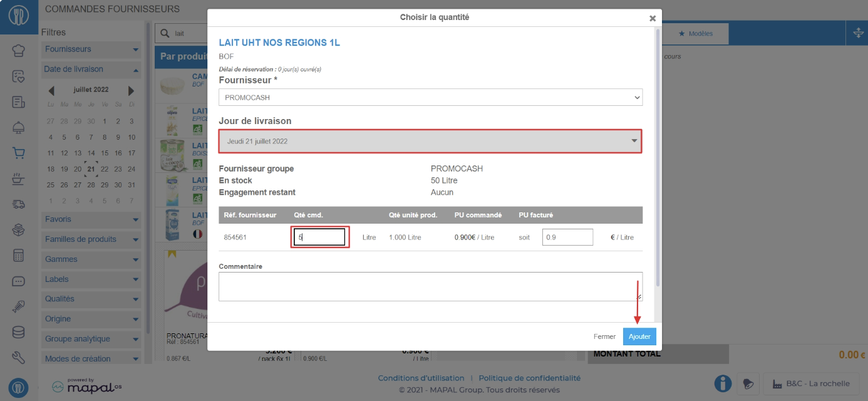Expand the Familles de produits filter

click(91, 239)
